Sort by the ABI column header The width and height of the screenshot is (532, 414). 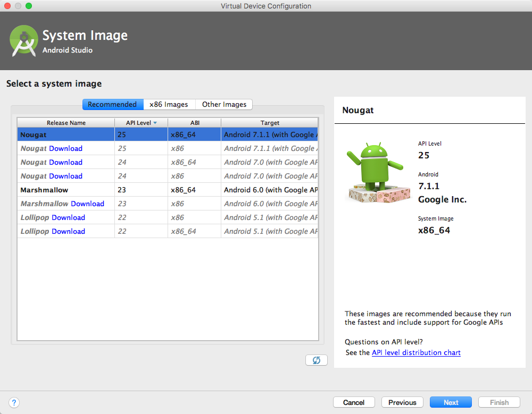tap(195, 123)
